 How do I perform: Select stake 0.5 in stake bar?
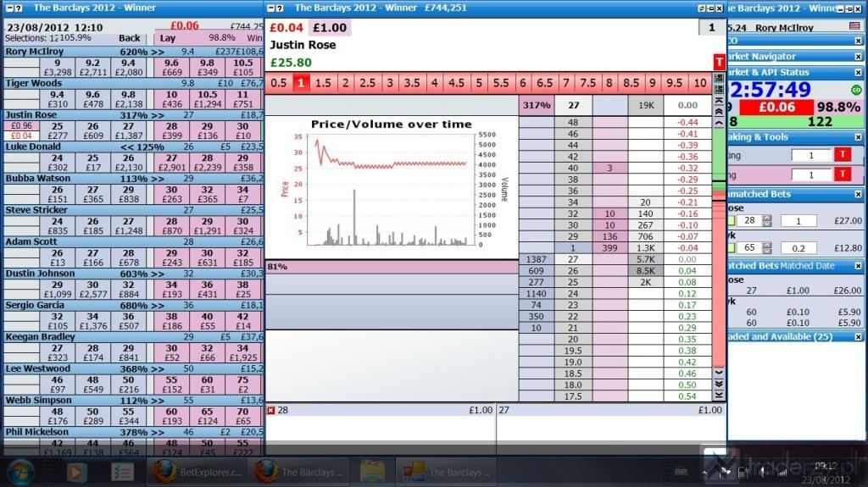(278, 83)
